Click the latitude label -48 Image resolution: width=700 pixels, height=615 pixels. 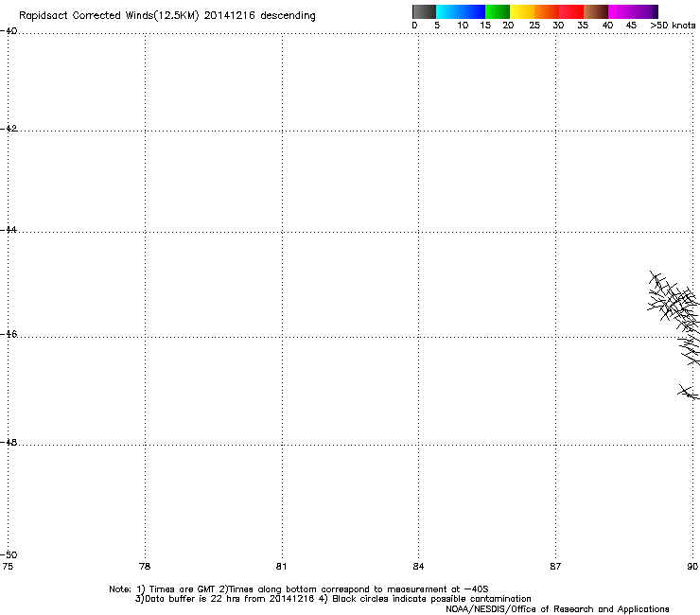tap(9, 443)
